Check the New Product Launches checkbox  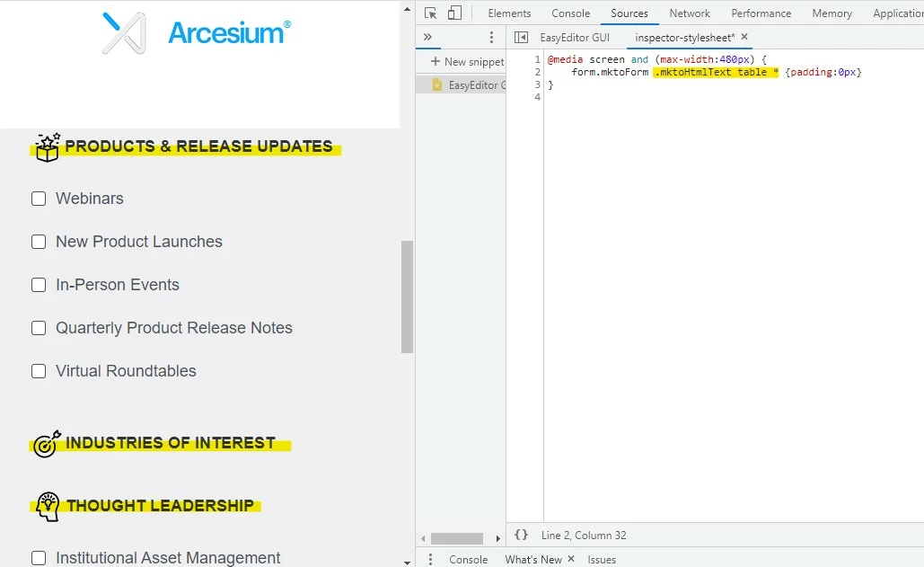[x=39, y=242]
